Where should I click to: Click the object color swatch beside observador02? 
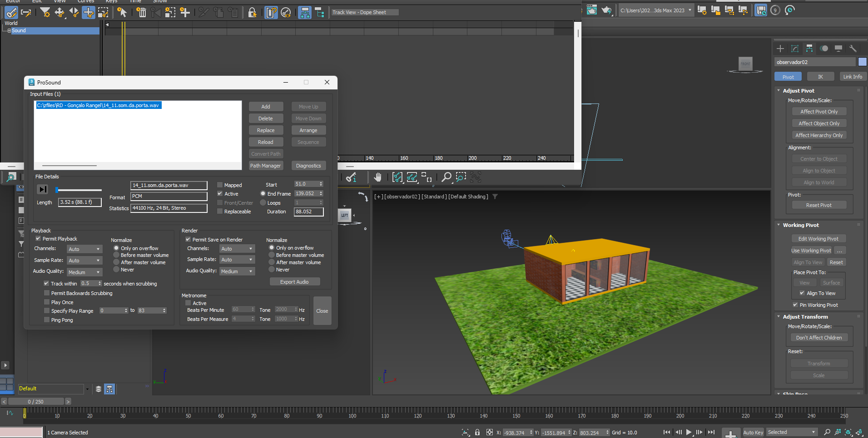click(862, 62)
